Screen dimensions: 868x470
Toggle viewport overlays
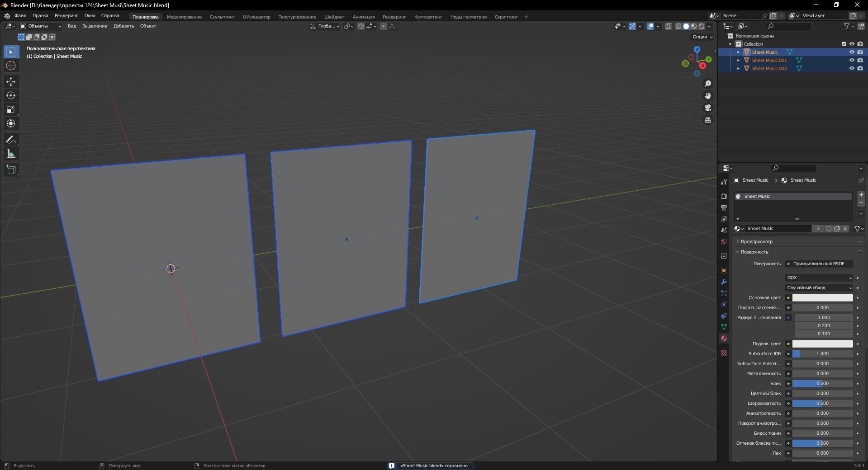[x=650, y=26]
